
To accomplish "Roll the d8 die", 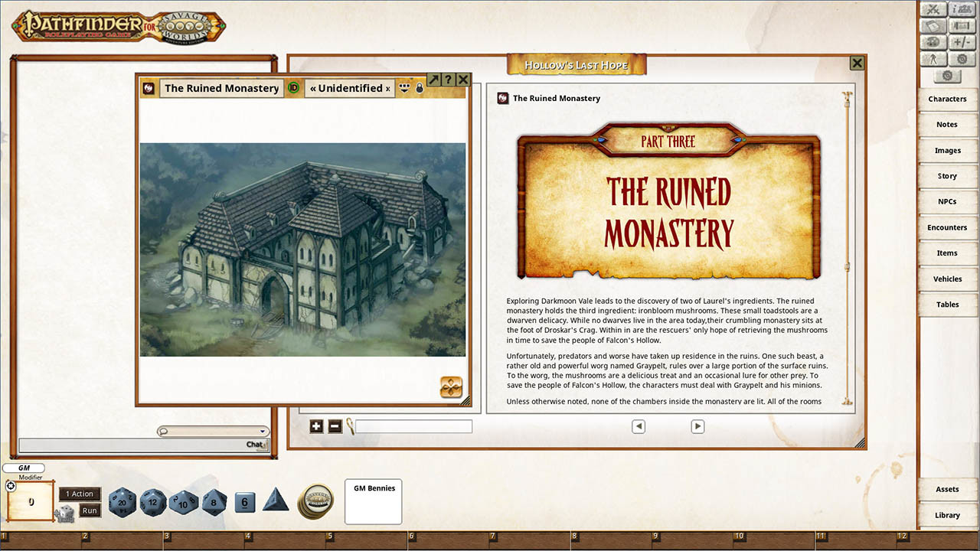I will pos(214,503).
